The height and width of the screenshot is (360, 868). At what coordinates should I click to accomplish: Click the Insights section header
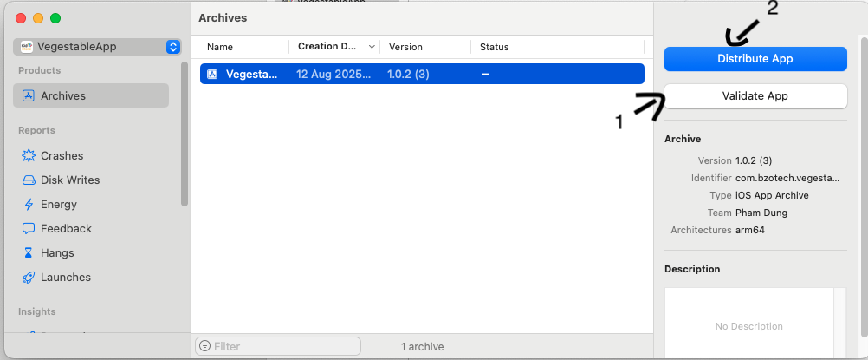37,311
